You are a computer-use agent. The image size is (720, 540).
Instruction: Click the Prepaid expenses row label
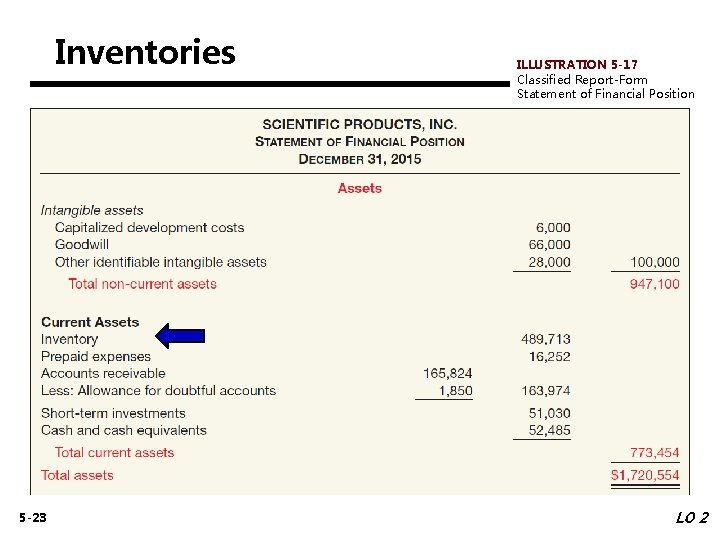coord(96,356)
